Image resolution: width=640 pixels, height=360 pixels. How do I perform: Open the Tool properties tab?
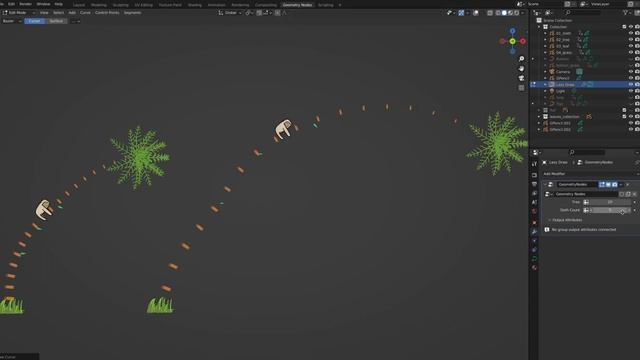[534, 164]
